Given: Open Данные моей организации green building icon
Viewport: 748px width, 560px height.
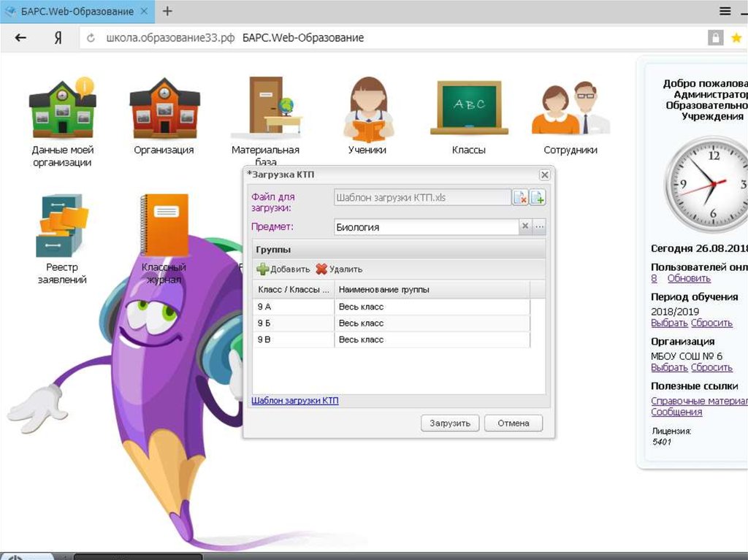Looking at the screenshot, I should pyautogui.click(x=62, y=110).
